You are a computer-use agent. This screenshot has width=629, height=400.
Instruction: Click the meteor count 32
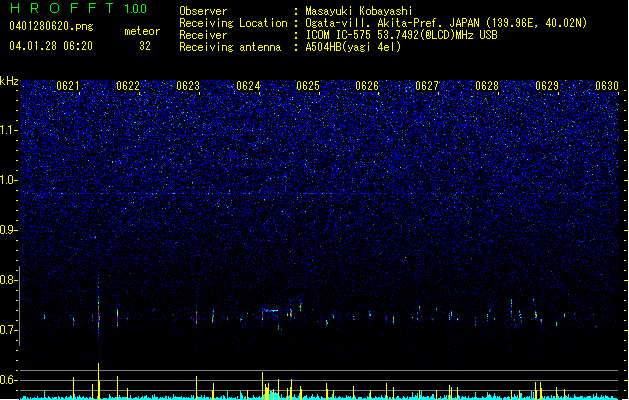(145, 46)
